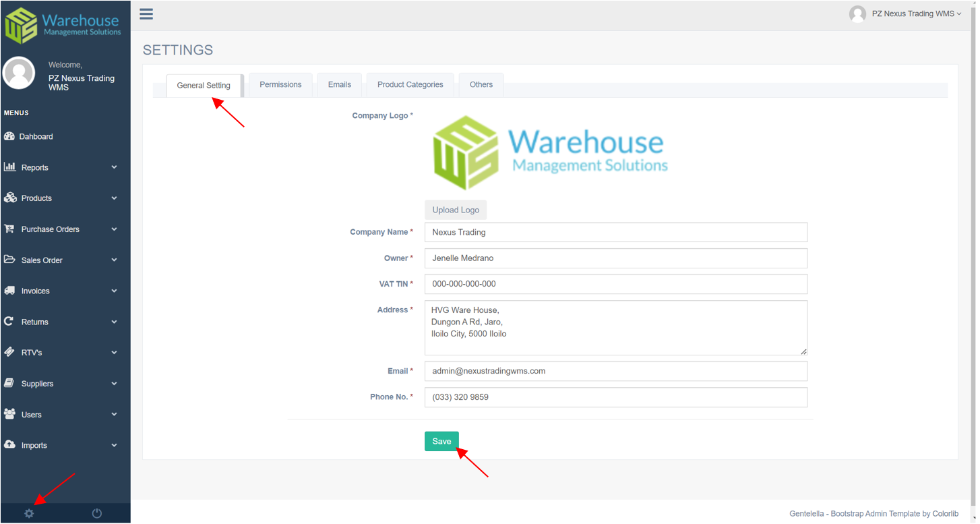Select the Users group icon

11,414
